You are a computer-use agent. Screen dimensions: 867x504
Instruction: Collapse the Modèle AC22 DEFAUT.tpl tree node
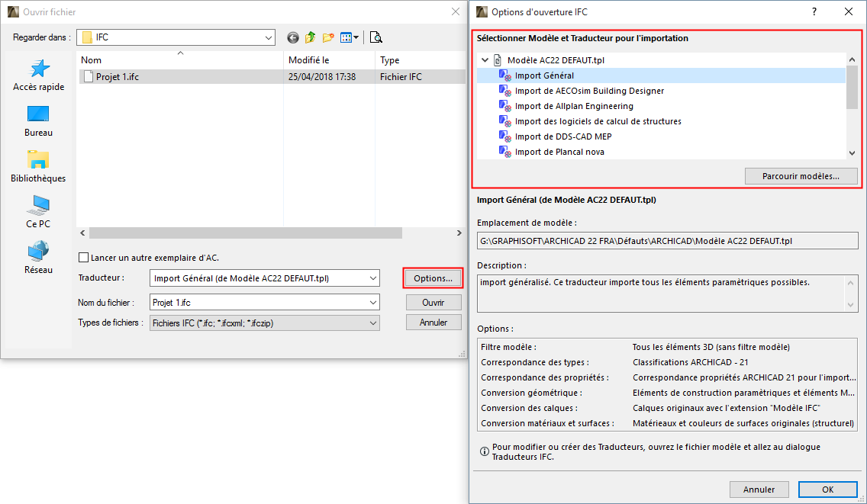coord(485,60)
